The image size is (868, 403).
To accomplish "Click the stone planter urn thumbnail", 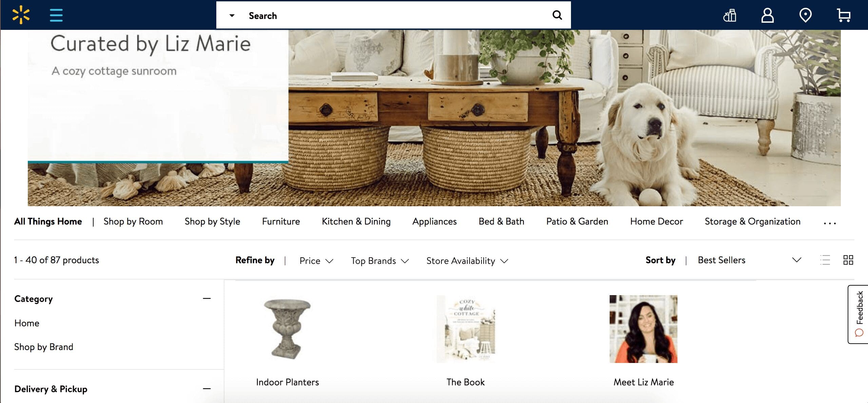I will [x=288, y=329].
